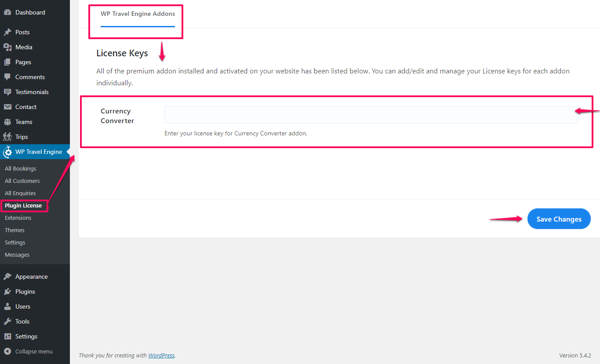Open Extensions submenu item
This screenshot has height=364, width=600.
(x=18, y=218)
